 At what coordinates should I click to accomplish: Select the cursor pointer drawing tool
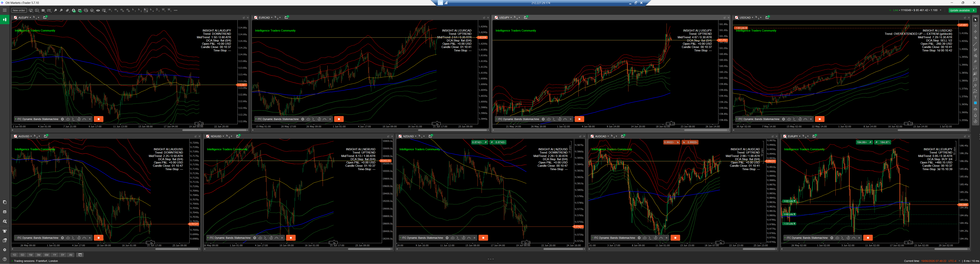point(975,20)
